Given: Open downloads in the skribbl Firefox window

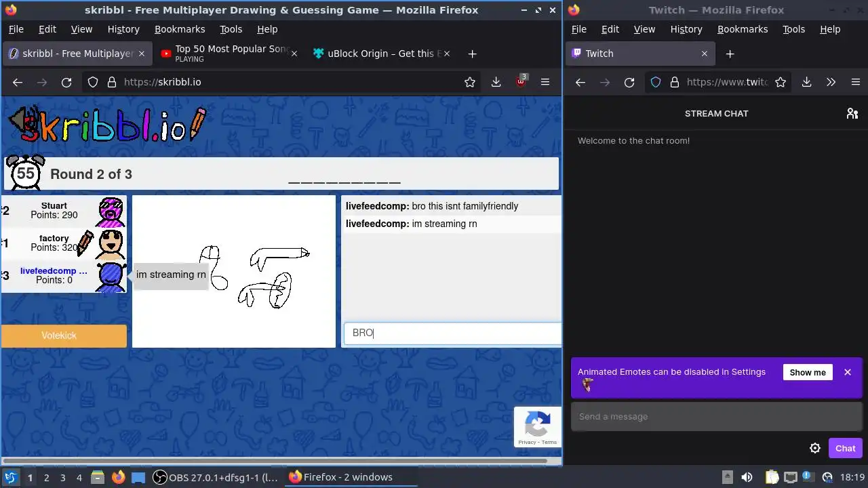Looking at the screenshot, I should tap(496, 82).
